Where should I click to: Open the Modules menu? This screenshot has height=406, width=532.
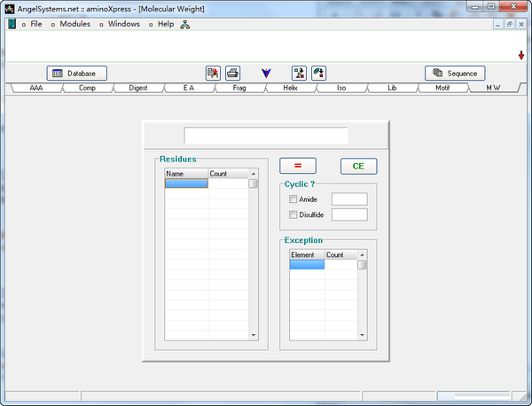pos(74,24)
